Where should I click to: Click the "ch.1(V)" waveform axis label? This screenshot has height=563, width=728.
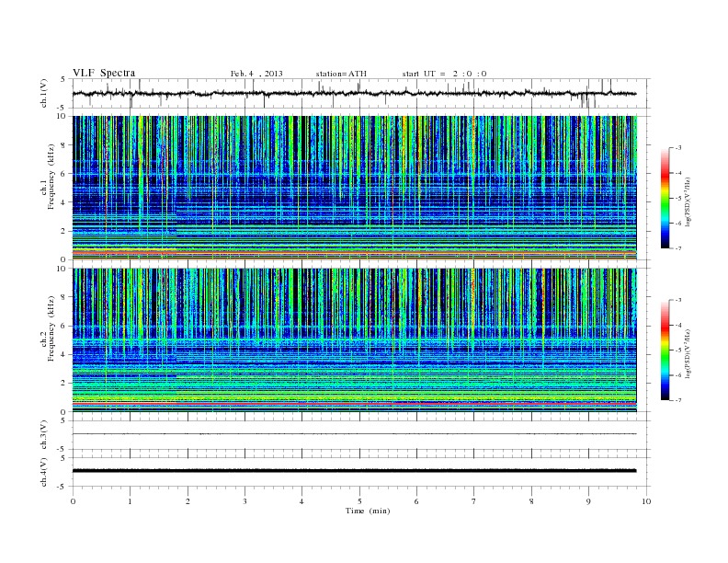pyautogui.click(x=43, y=93)
